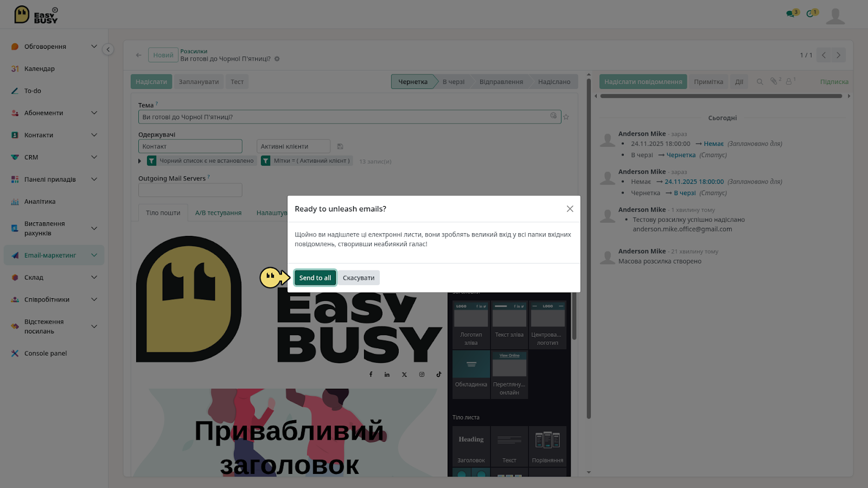Viewport: 868px width, 488px height.
Task: Open the Обговорення sidebar item
Action: [54, 47]
